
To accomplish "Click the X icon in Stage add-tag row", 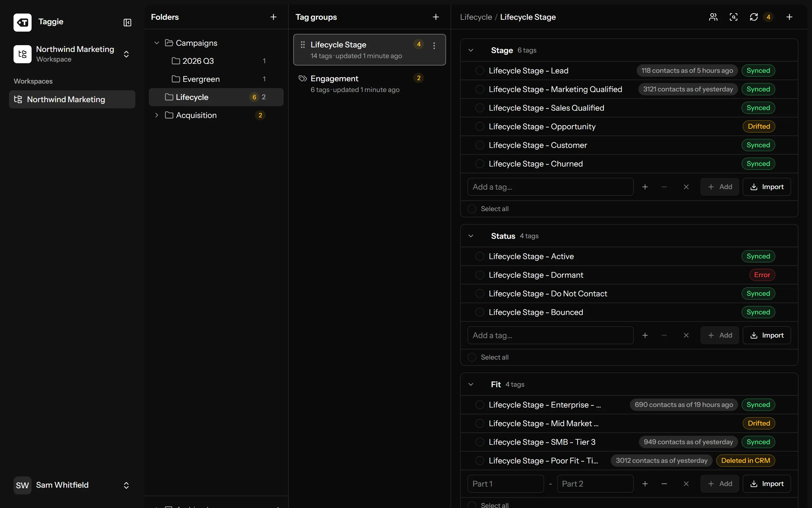I will [686, 187].
